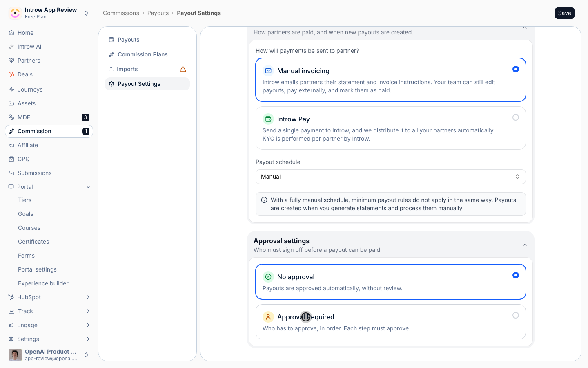Click the CPQ icon in sidebar
Screen dimensions: 588x368
(x=11, y=159)
